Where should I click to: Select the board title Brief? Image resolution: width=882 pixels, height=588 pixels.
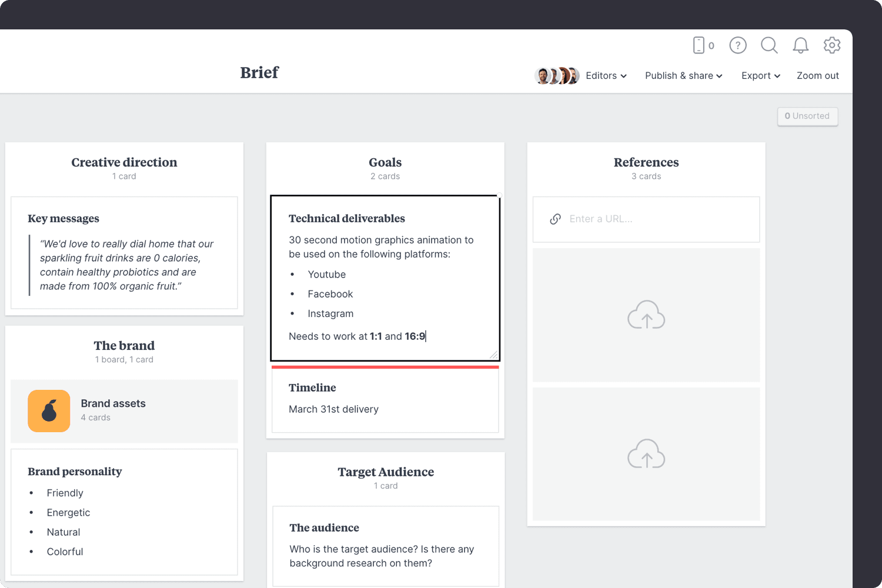pyautogui.click(x=259, y=72)
